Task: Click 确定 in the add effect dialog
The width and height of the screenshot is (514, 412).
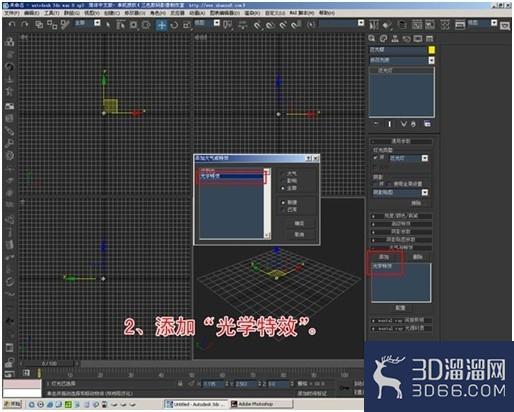Action: click(299, 223)
